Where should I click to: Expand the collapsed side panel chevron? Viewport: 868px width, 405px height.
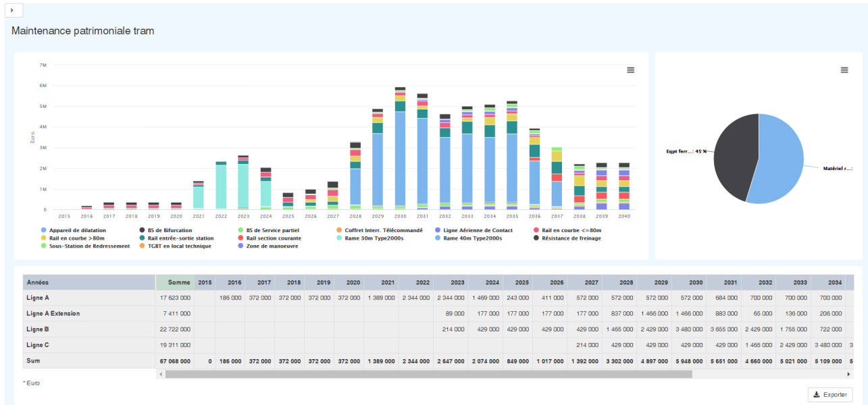(x=12, y=10)
